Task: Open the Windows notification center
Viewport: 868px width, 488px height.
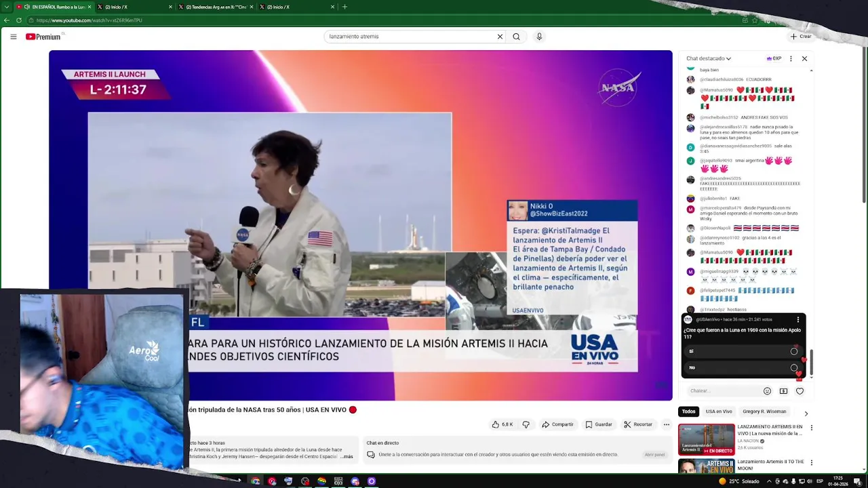Action: (x=857, y=481)
